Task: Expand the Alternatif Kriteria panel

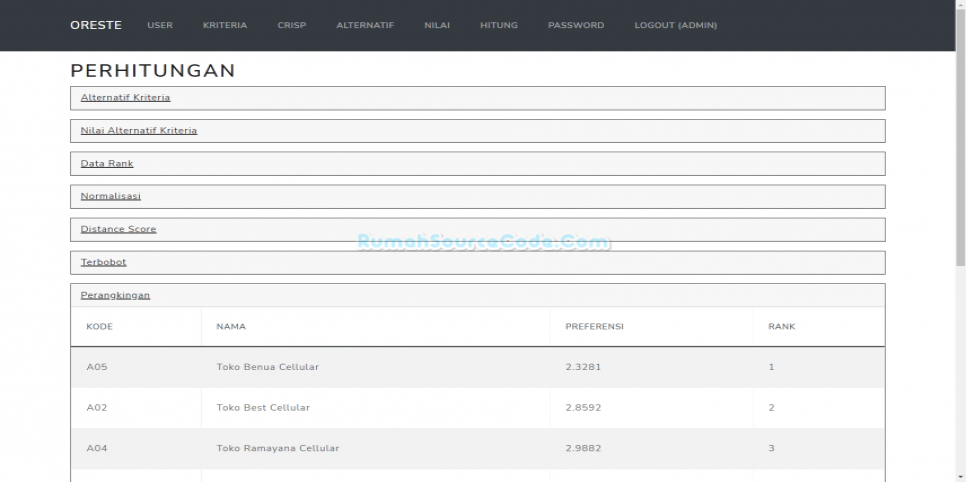Action: pos(125,98)
